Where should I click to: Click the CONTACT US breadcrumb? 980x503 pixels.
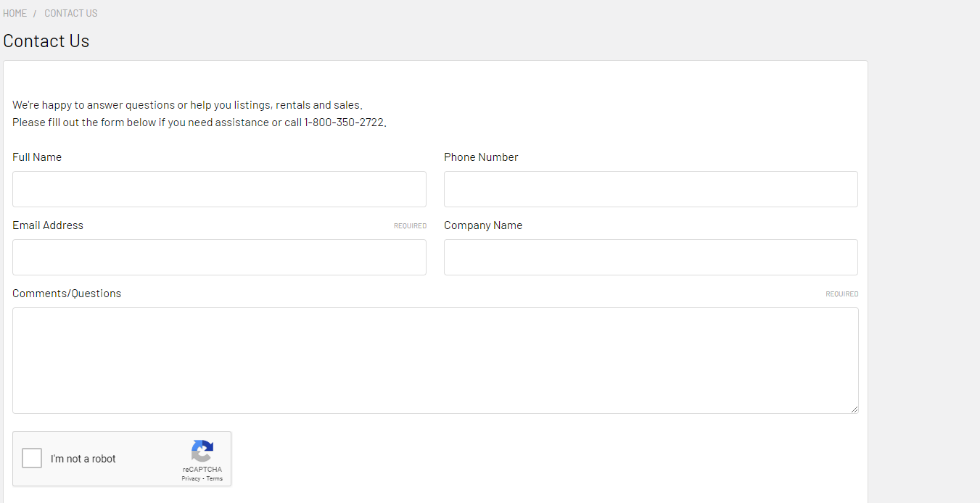click(x=70, y=13)
